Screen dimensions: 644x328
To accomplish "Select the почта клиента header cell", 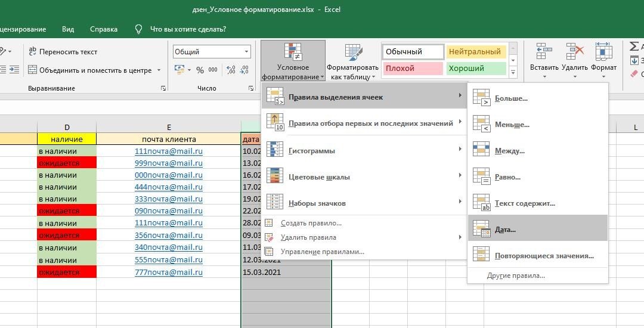I will pos(169,139).
